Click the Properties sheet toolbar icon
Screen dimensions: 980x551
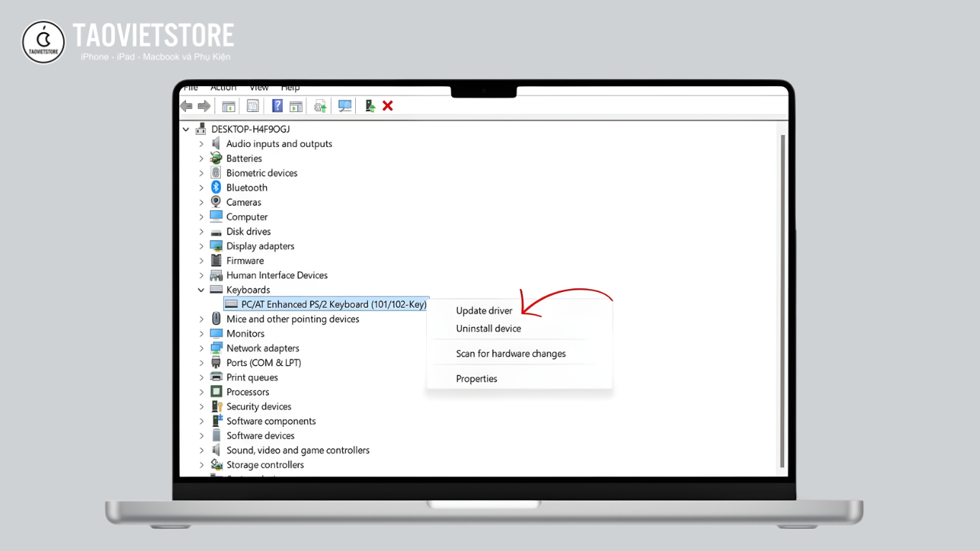[x=253, y=106]
